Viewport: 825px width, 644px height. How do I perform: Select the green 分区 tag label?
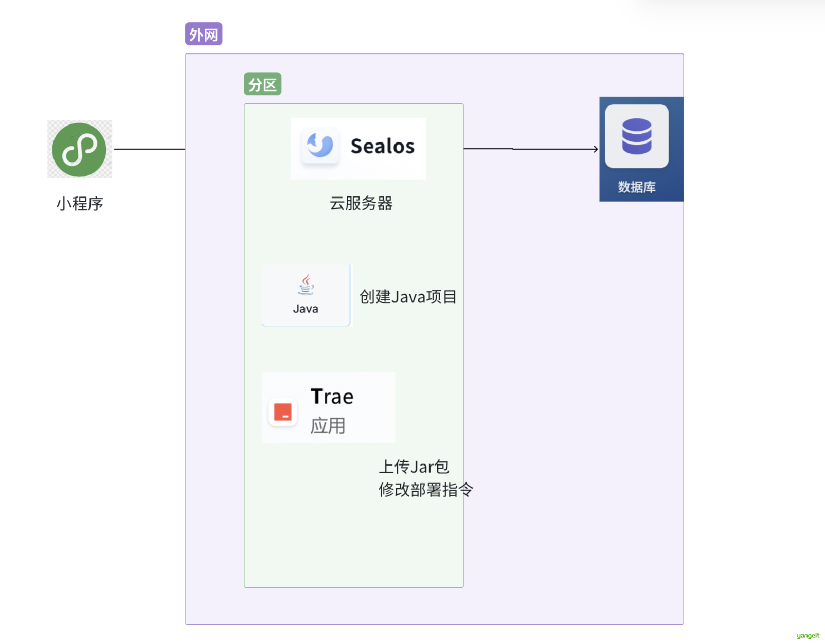(x=262, y=84)
